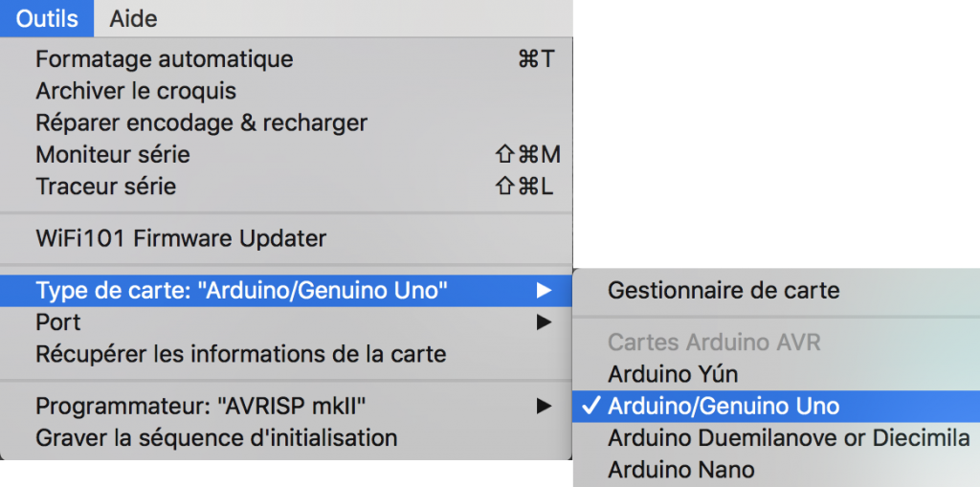Expand the Programmateur submenu arrow

coord(544,407)
